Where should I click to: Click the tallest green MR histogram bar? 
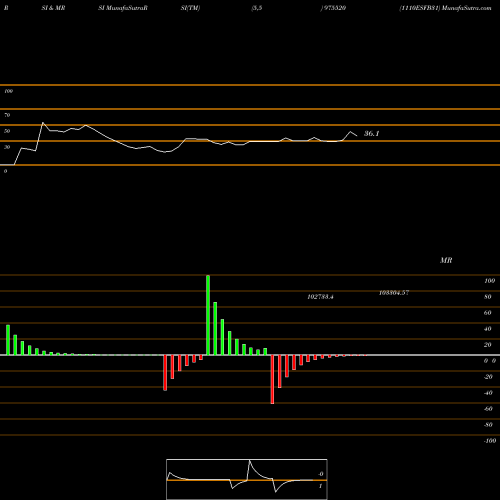(x=208, y=315)
